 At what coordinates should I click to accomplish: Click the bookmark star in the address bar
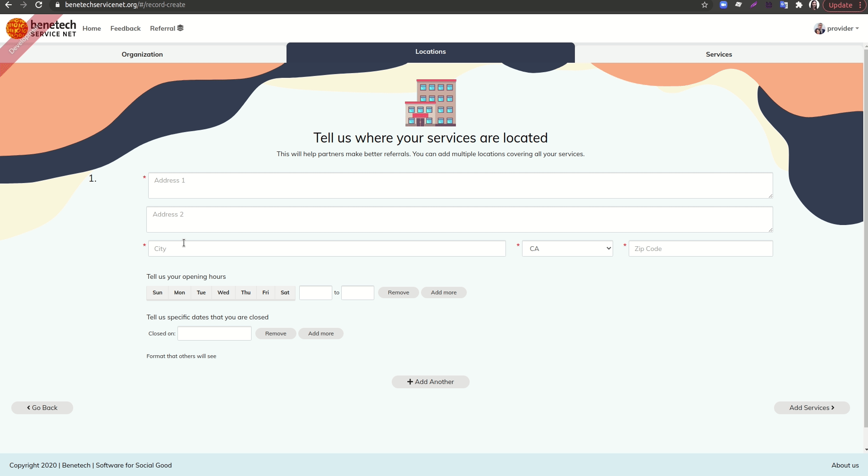704,5
